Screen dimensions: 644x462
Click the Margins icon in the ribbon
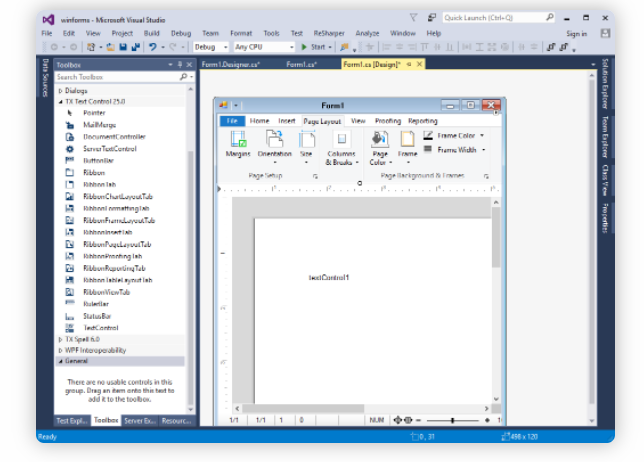point(238,139)
